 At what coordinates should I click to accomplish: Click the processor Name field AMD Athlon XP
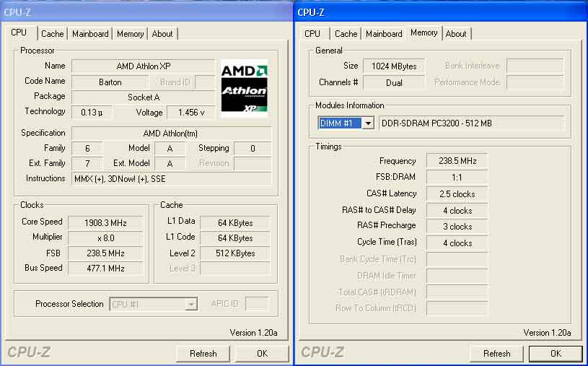pos(144,66)
